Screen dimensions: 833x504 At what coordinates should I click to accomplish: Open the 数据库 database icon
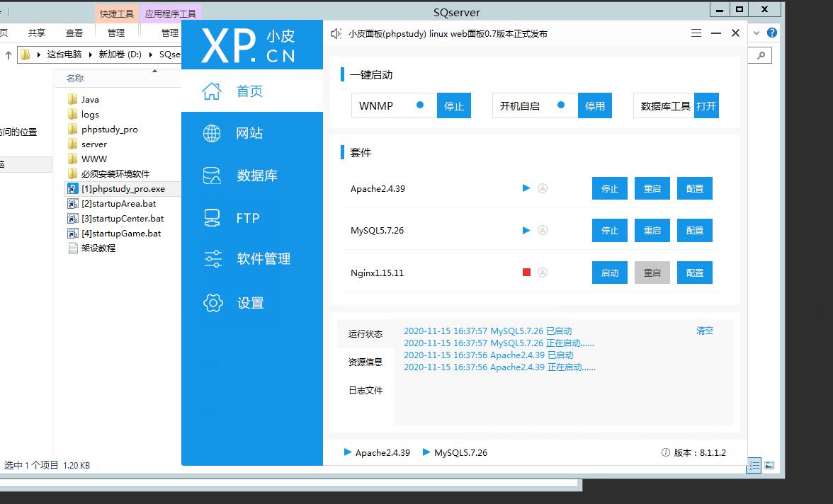click(x=212, y=176)
